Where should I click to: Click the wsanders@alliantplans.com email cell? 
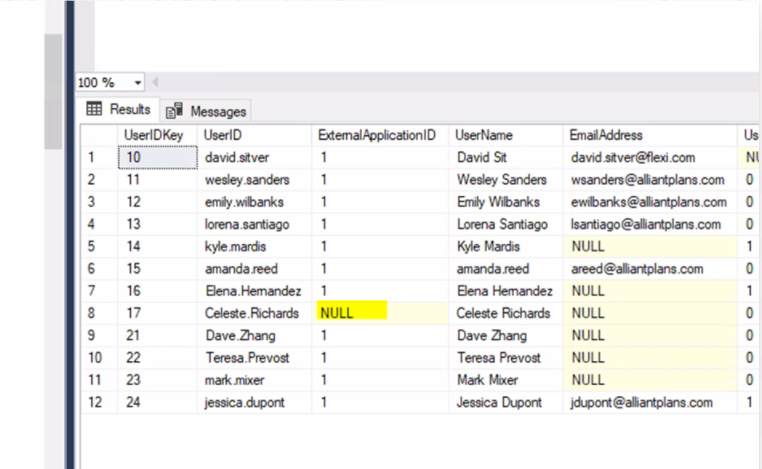click(650, 180)
